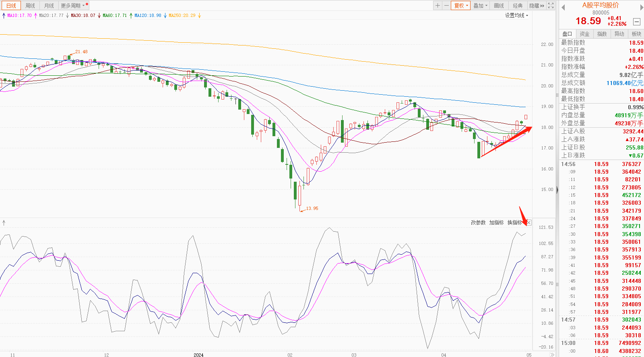Select the 资金 tab in quote panel
Image resolution: width=644 pixels, height=357 pixels.
(584, 34)
